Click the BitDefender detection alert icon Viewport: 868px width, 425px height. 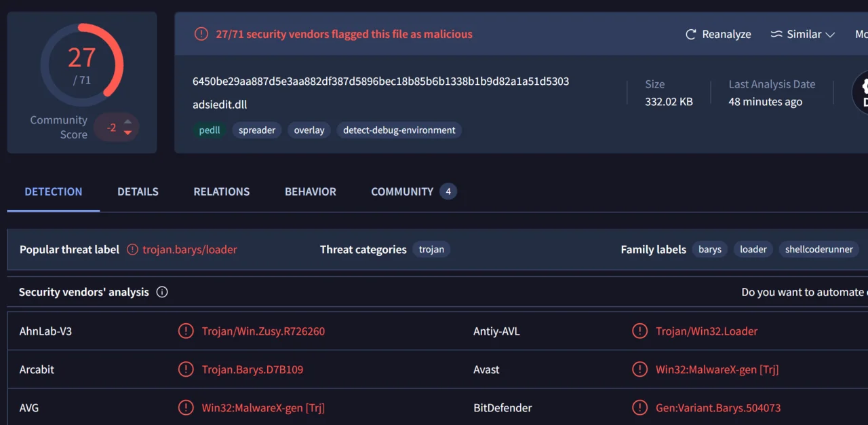pos(639,408)
